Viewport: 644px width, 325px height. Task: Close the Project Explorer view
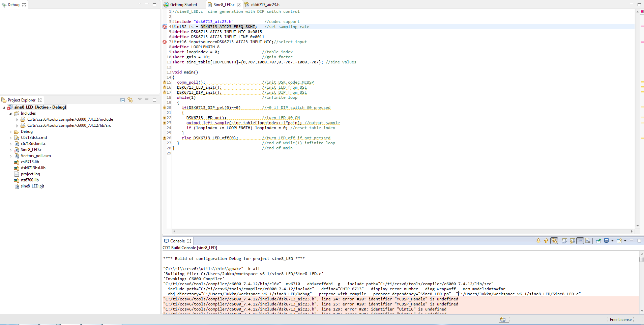(40, 100)
